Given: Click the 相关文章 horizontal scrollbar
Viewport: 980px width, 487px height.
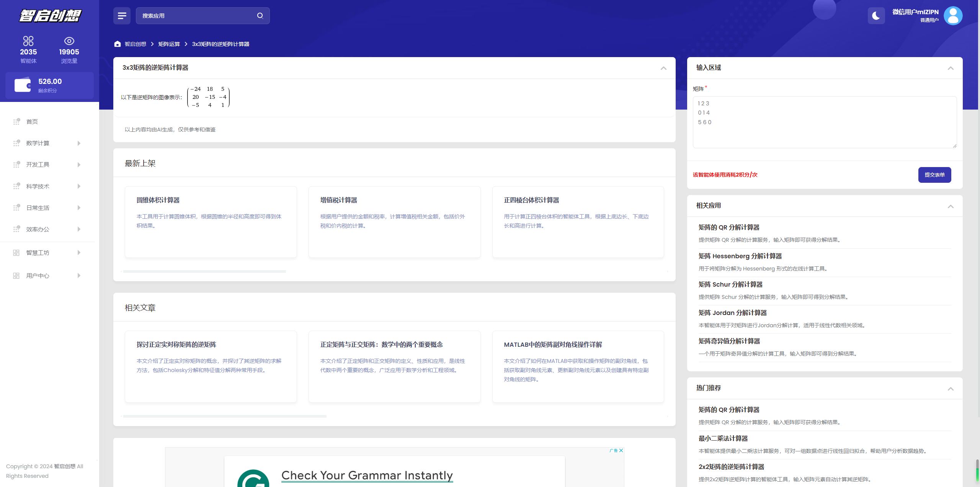Looking at the screenshot, I should [225, 416].
